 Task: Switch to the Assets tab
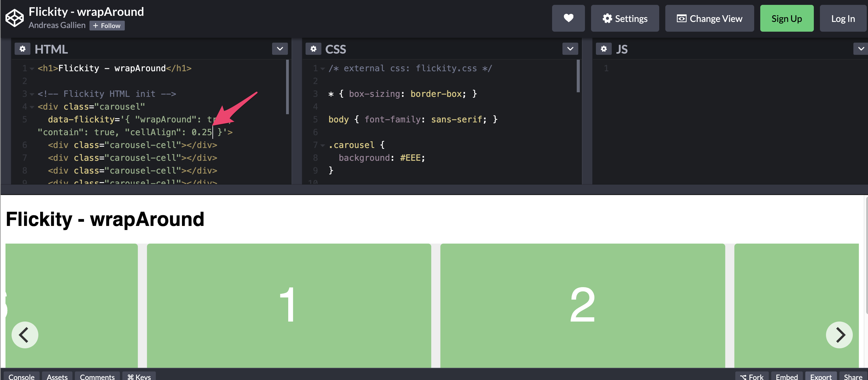57,377
